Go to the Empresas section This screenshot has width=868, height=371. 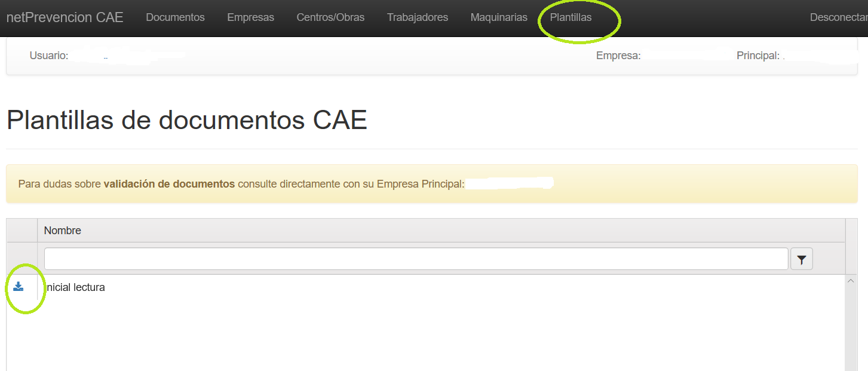(250, 17)
